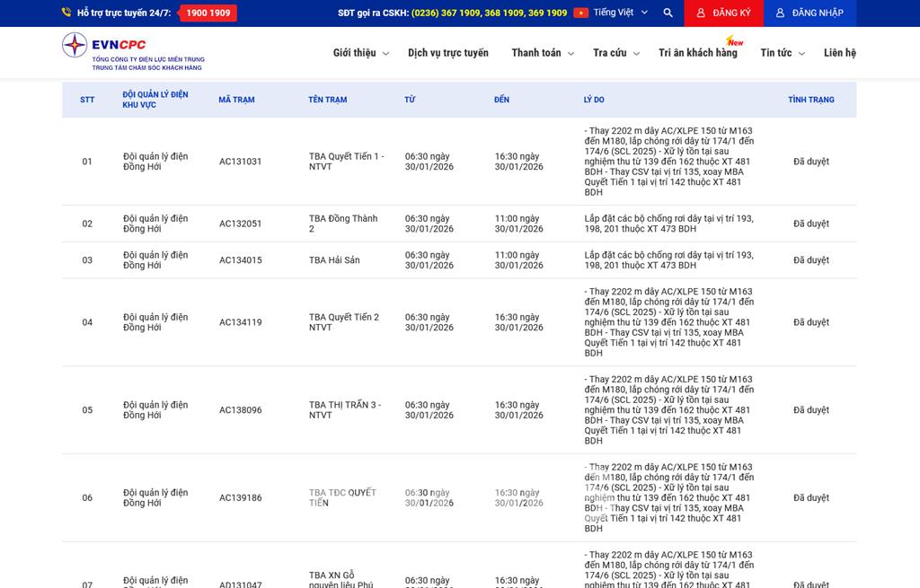Select the TBA Hải Sản row
This screenshot has height=588, width=920.
[x=334, y=260]
